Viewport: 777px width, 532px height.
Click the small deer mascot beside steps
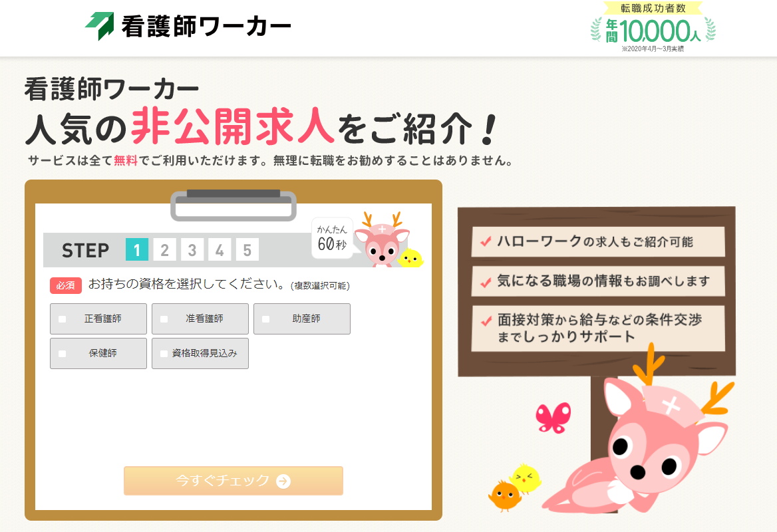coord(383,240)
